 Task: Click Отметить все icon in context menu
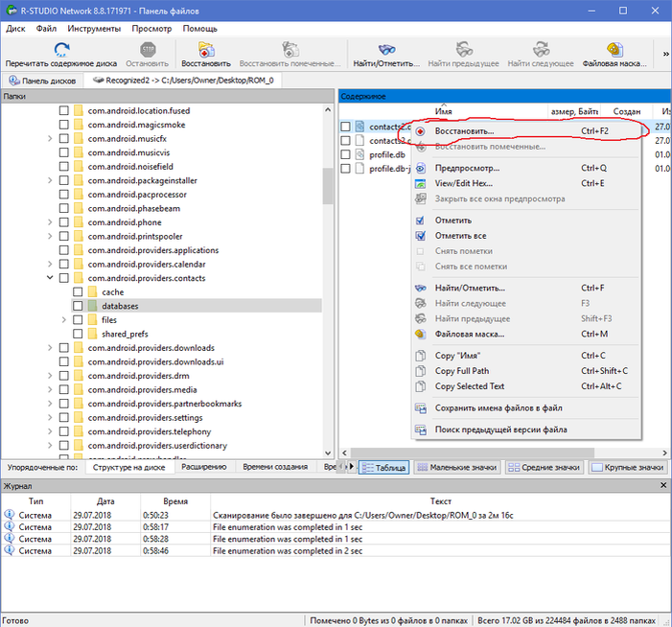tap(421, 236)
